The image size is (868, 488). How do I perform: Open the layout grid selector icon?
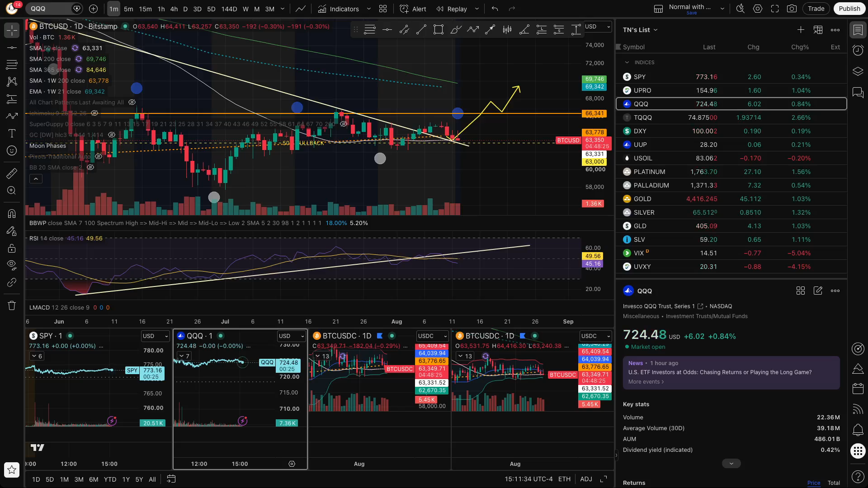[x=383, y=9]
